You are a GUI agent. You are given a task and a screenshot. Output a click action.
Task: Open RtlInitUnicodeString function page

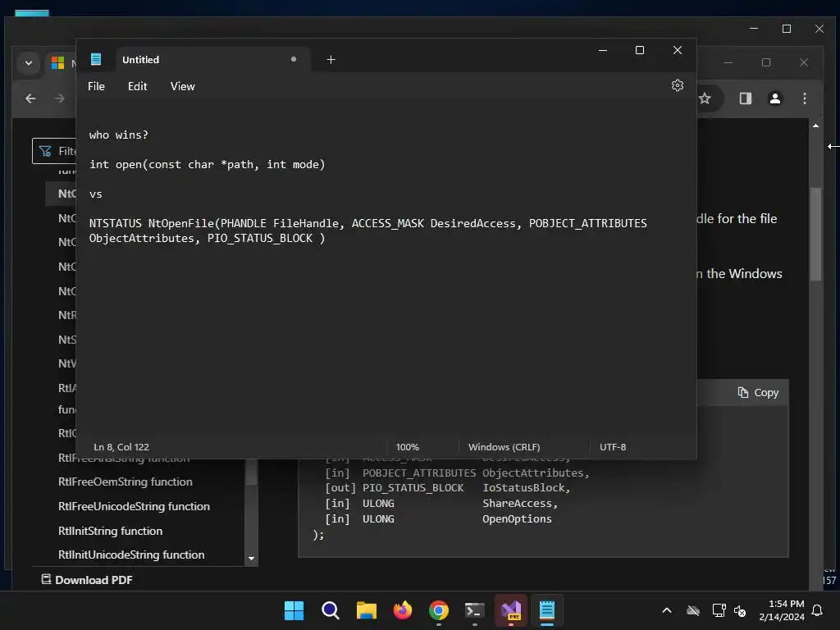click(131, 555)
